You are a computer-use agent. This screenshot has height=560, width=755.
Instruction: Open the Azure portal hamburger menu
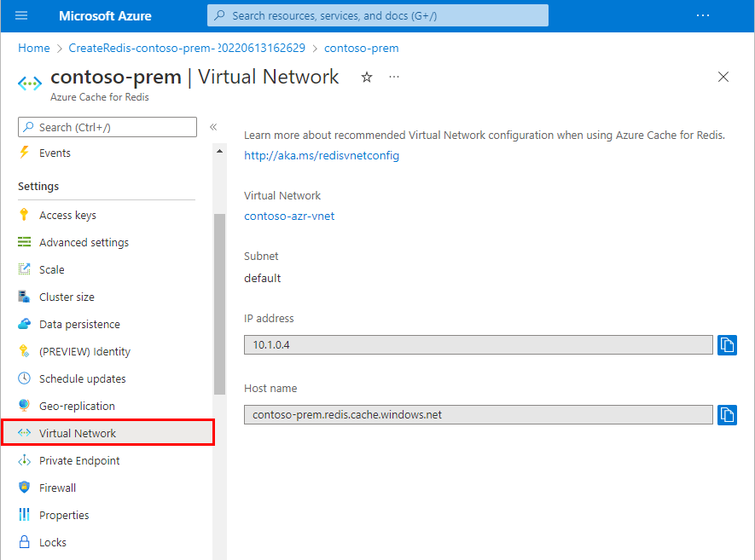(x=21, y=15)
